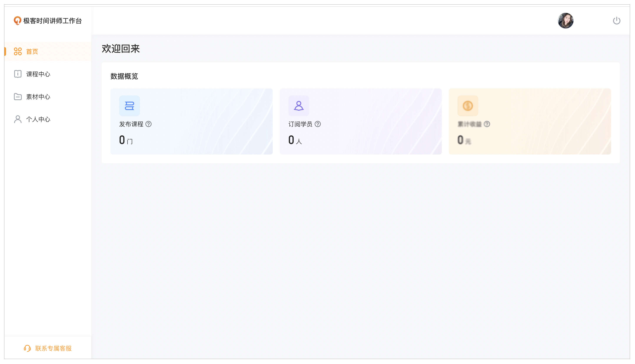Viewport: 635px width, 364px height.
Task: Click help icon next to 累计收益
Action: click(x=487, y=124)
